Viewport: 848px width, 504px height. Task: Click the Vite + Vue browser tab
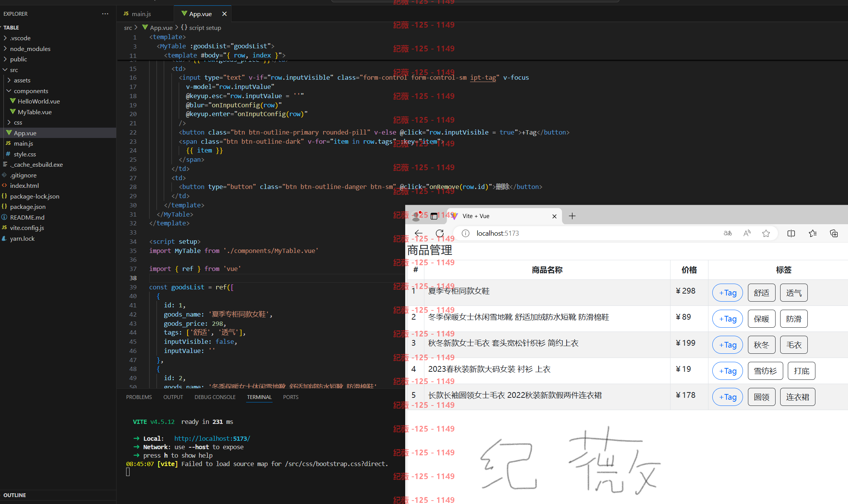click(x=505, y=216)
